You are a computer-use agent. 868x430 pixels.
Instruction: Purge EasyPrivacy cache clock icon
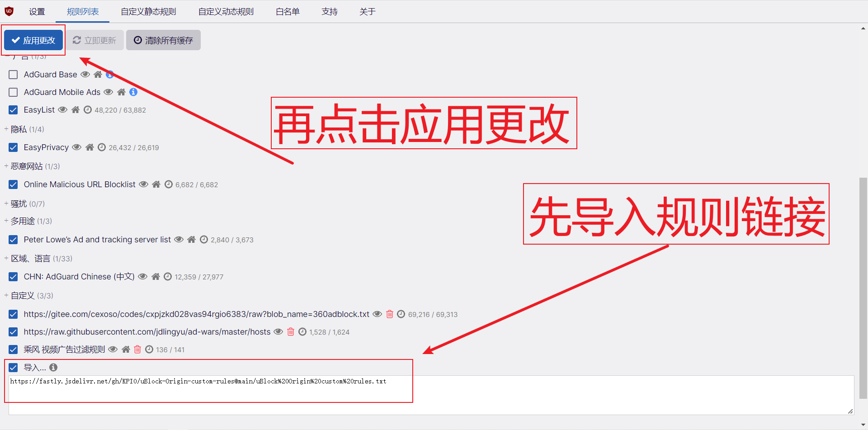tap(102, 147)
